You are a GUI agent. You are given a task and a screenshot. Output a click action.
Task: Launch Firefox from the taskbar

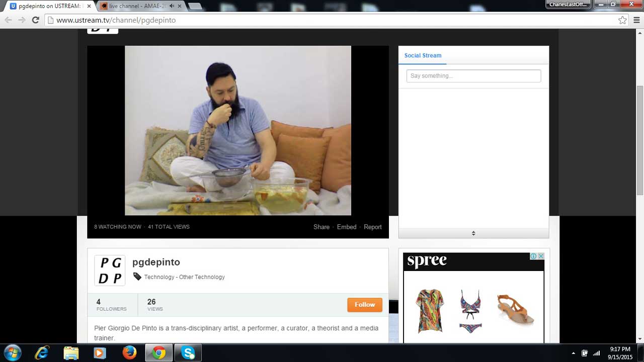pos(129,352)
